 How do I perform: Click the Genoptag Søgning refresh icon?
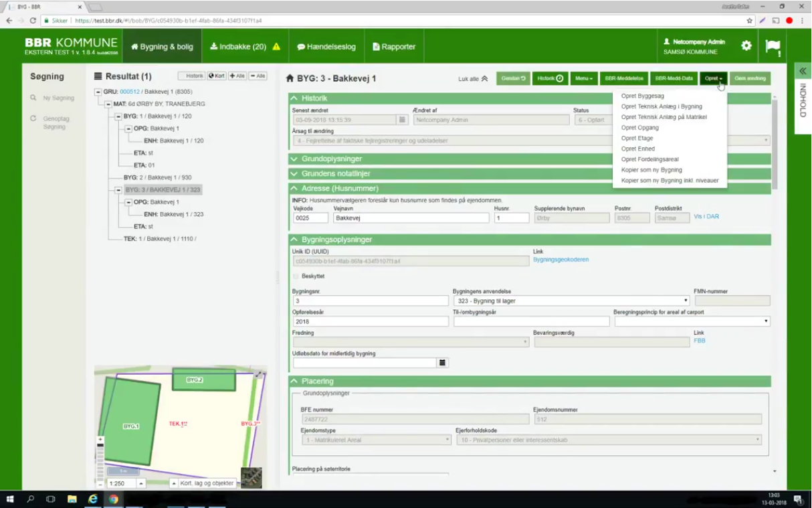[33, 118]
